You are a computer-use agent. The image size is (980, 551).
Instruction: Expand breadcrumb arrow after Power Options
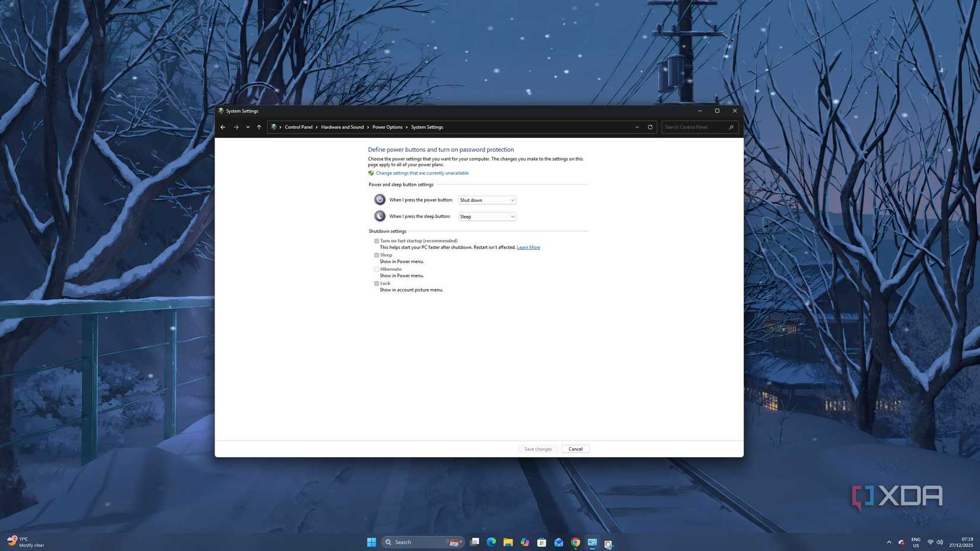point(407,127)
